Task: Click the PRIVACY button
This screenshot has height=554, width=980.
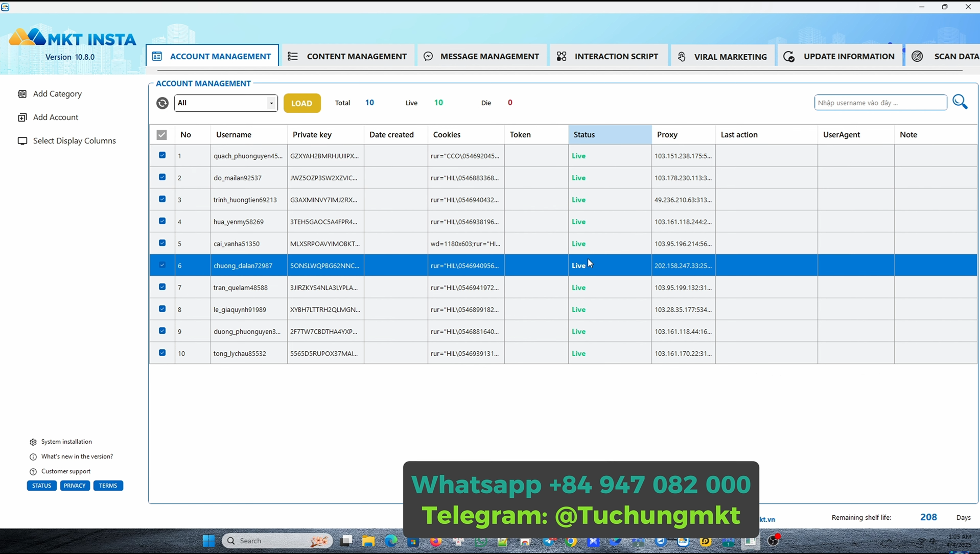Action: tap(75, 486)
